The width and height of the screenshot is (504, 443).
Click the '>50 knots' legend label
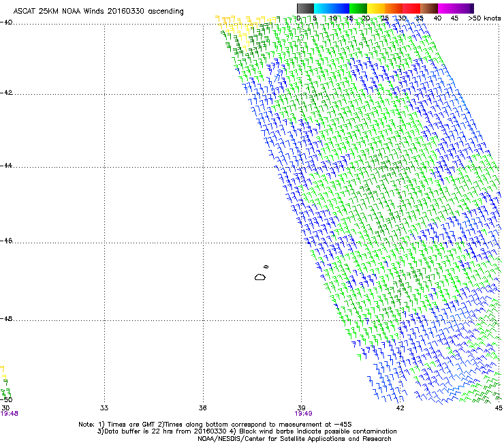[484, 18]
